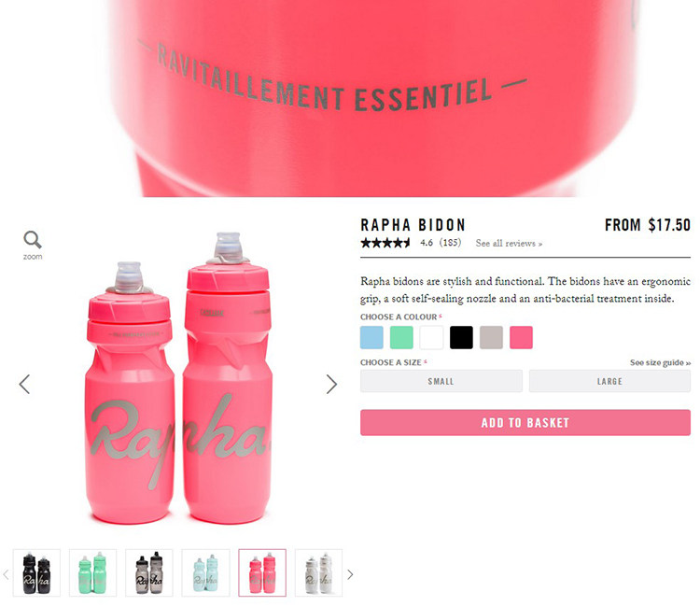Choose the mint green colour swatch
Image resolution: width=700 pixels, height=606 pixels.
click(x=401, y=337)
